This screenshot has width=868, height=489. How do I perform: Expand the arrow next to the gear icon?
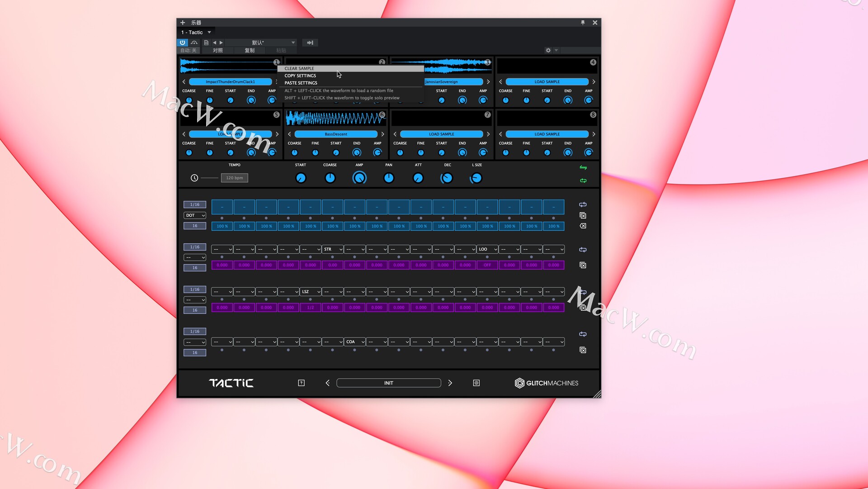(x=557, y=50)
